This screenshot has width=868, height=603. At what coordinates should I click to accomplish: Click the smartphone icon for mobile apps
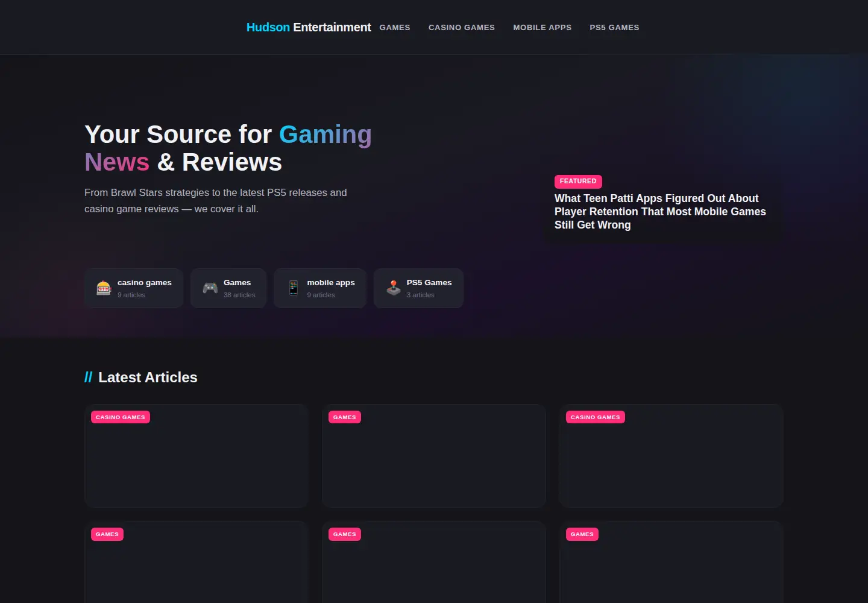point(294,288)
